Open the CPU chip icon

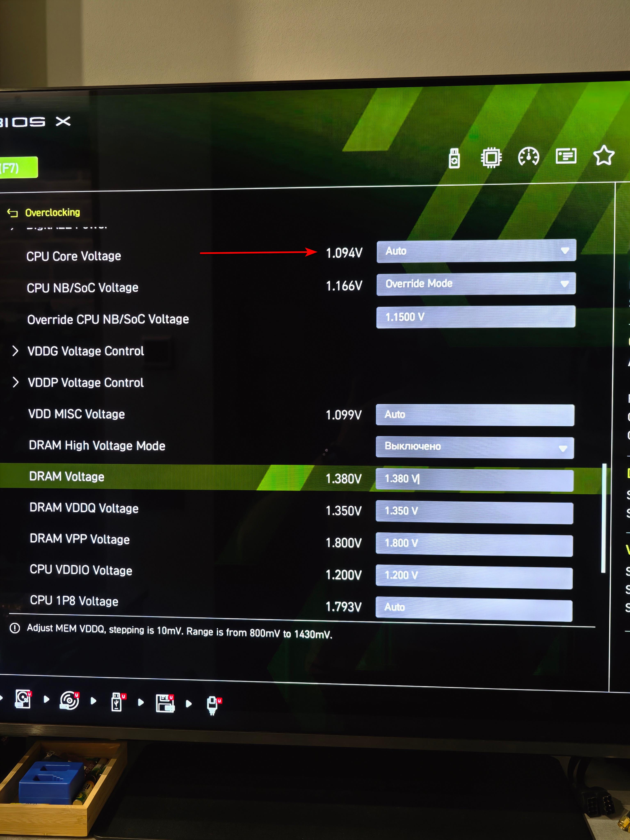click(x=491, y=157)
